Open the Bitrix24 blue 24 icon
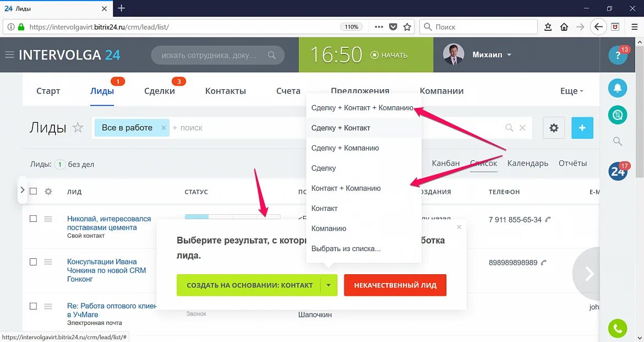This screenshot has width=644, height=342. [618, 171]
